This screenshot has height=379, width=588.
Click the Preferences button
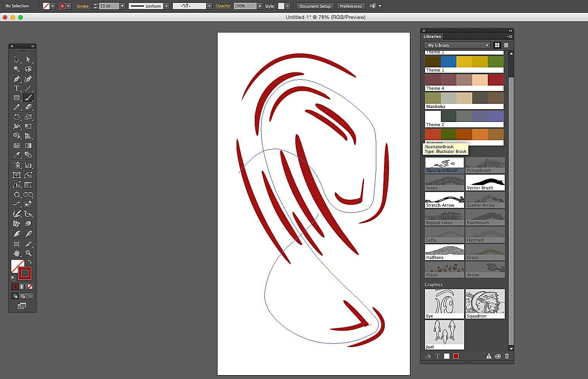pyautogui.click(x=351, y=6)
